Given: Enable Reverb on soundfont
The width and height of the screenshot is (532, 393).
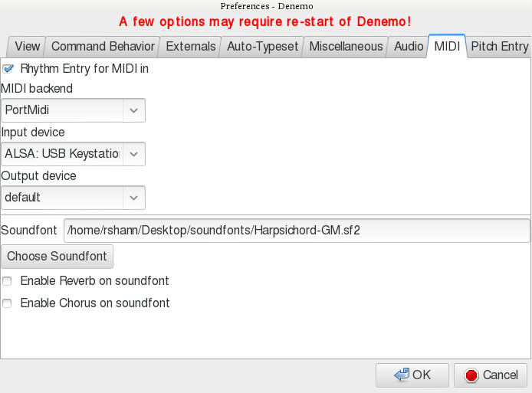Looking at the screenshot, I should [x=8, y=281].
